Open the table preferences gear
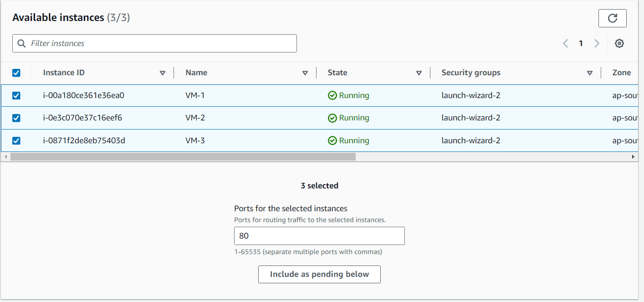The width and height of the screenshot is (644, 302). 619,43
